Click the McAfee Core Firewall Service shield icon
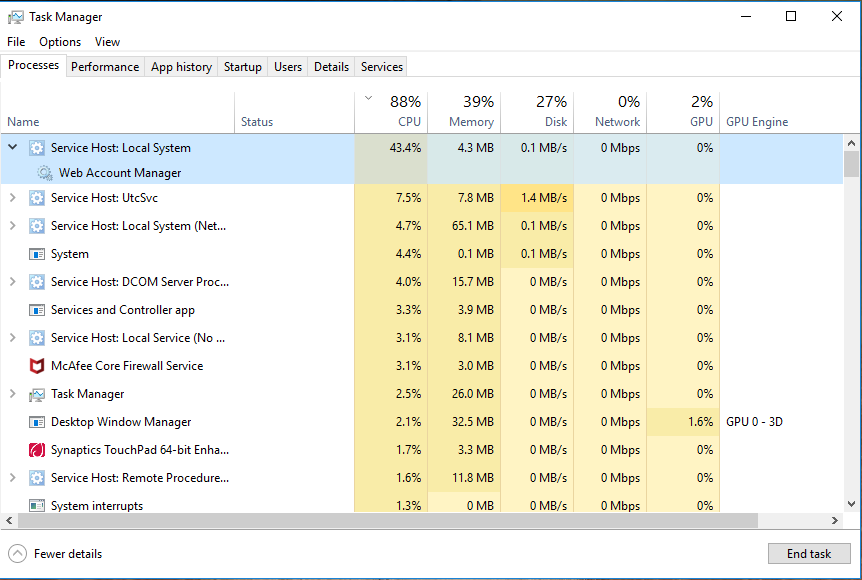The width and height of the screenshot is (862, 580). [37, 366]
